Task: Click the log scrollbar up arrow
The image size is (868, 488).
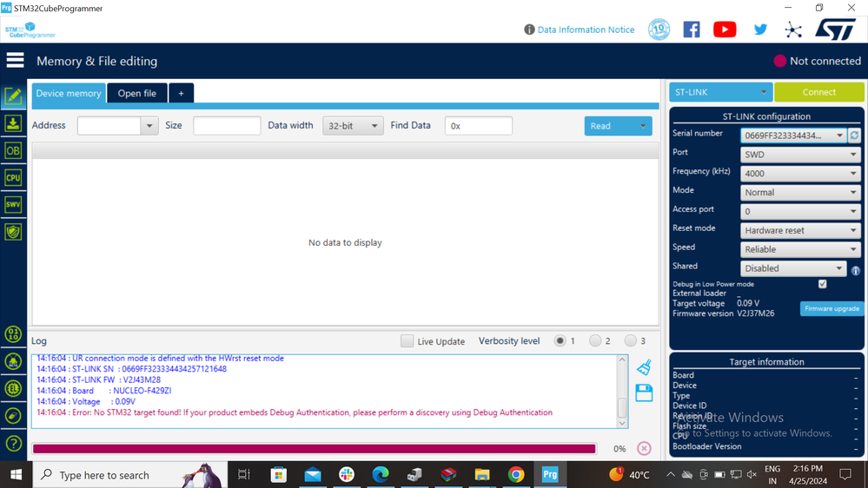Action: coord(622,359)
